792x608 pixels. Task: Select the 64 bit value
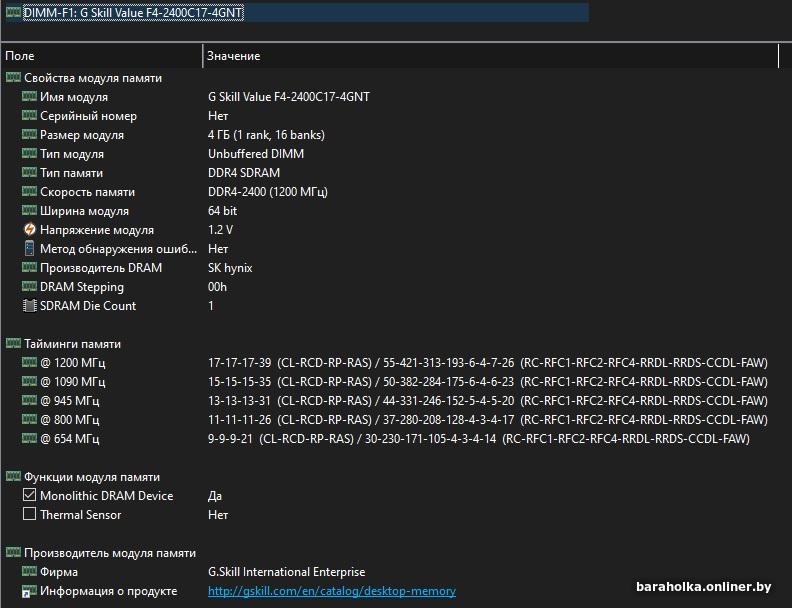222,211
